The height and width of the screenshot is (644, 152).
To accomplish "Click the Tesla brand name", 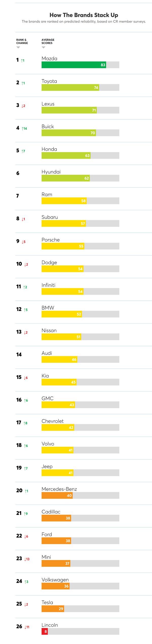I will [x=47, y=603].
